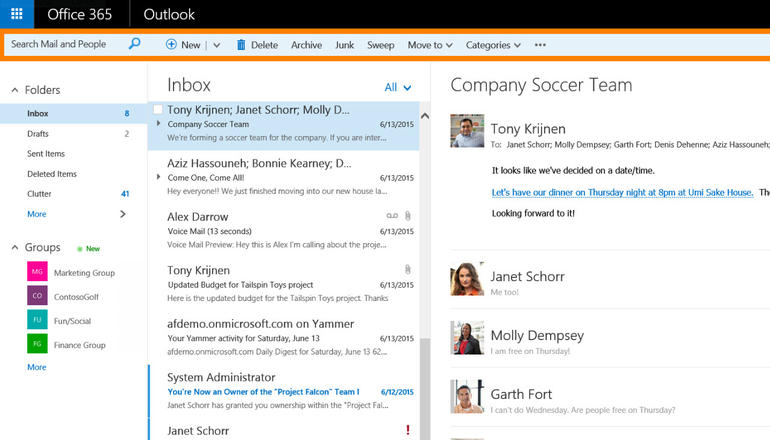The width and height of the screenshot is (770, 440).
Task: Open the All filter dropdown
Action: (x=398, y=88)
